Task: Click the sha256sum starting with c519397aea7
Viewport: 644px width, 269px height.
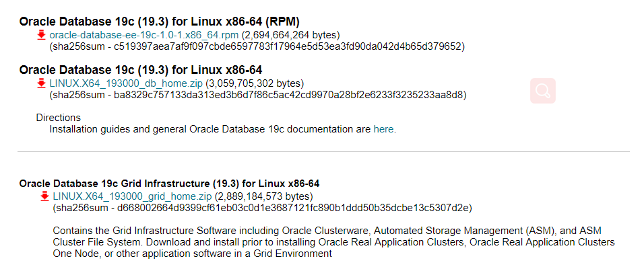Action: (257, 47)
